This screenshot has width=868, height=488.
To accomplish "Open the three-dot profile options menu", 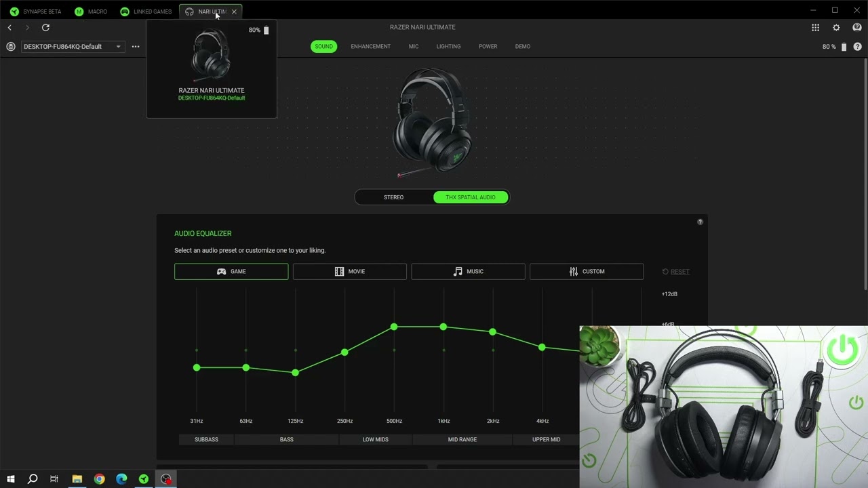I will [136, 47].
